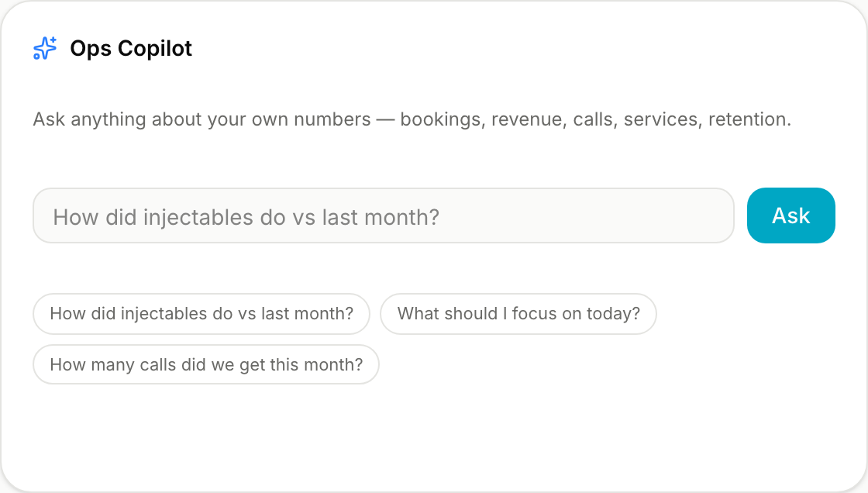Click the word 'bookings' in the subtitle

click(440, 119)
